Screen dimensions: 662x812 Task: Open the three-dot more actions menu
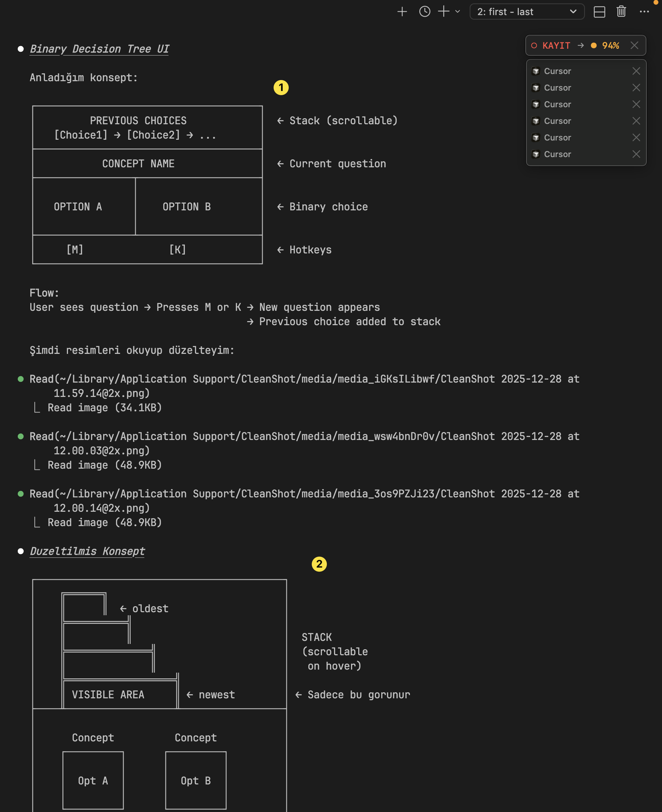pyautogui.click(x=644, y=11)
